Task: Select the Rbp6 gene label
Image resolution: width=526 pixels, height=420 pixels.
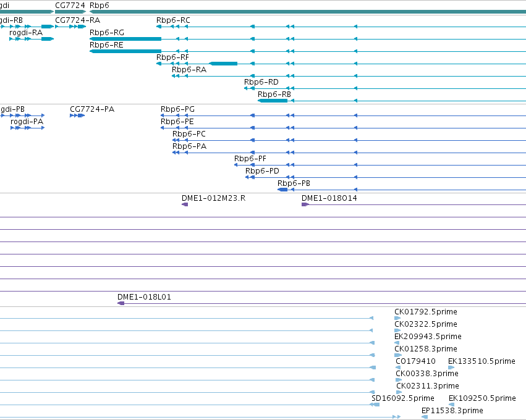Action: [100, 6]
